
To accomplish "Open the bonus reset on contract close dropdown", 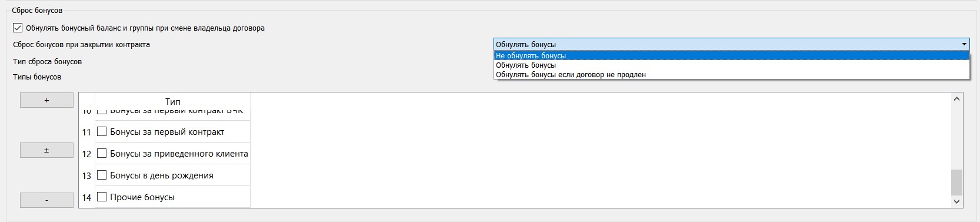I will click(x=731, y=44).
